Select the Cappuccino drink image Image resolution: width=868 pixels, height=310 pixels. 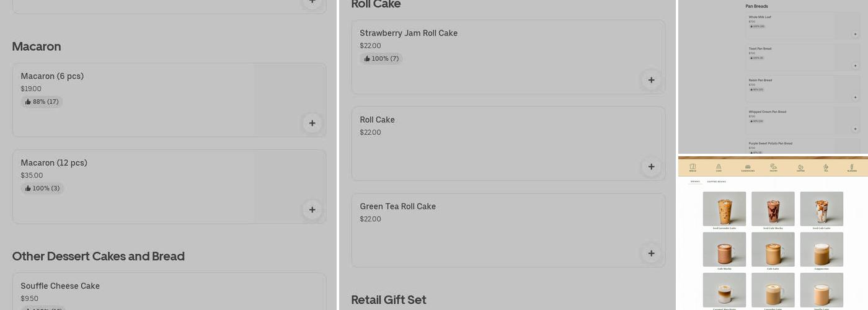click(x=821, y=249)
